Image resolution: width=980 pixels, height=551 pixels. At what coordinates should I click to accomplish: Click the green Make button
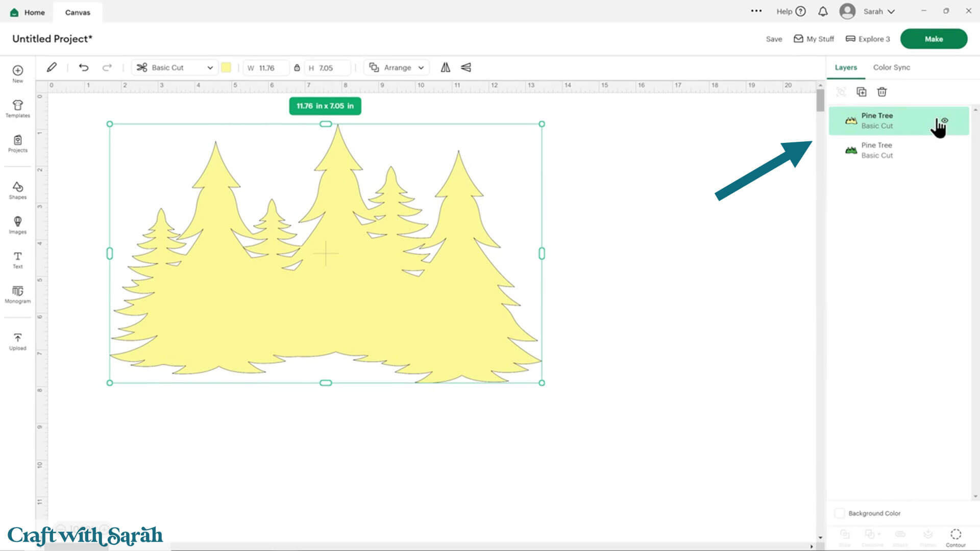coord(933,39)
